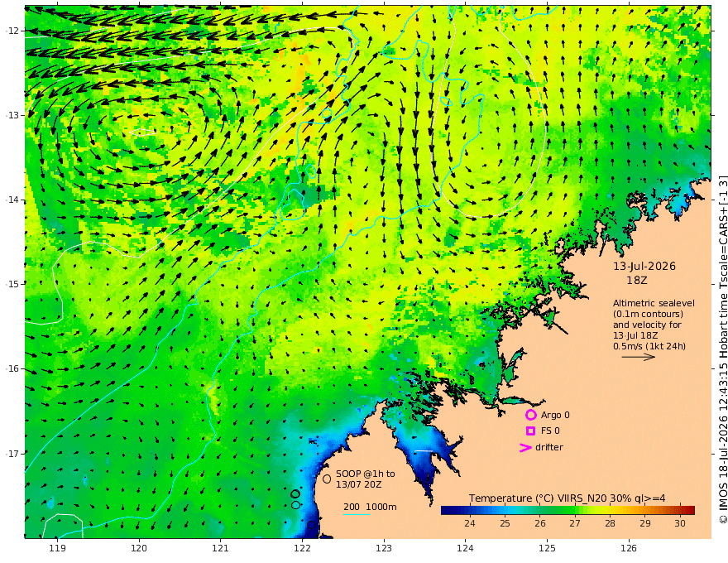Click the colorbar tick label 29
The height and width of the screenshot is (563, 728).
pos(645,523)
